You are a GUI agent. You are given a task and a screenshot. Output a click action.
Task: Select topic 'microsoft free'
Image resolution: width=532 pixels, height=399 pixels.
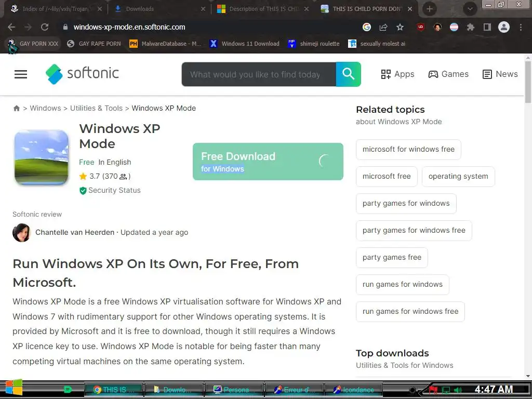pyautogui.click(x=387, y=177)
